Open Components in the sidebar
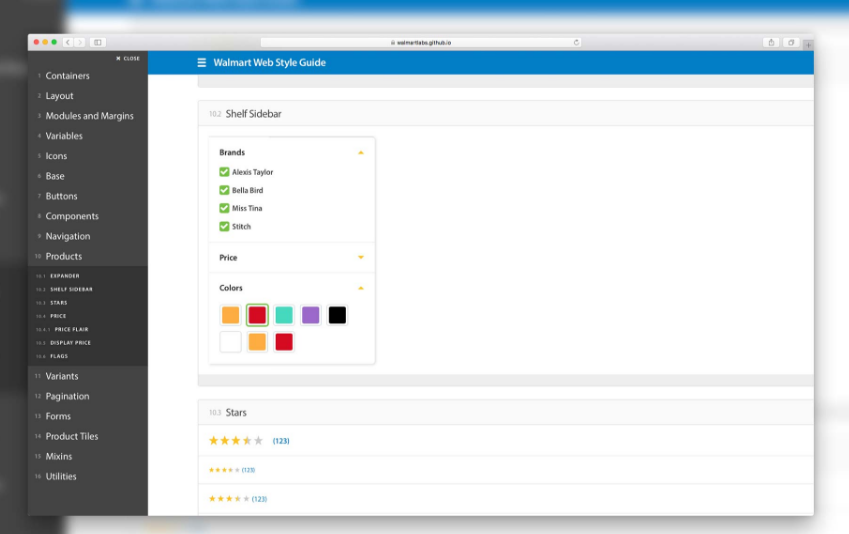This screenshot has width=849, height=534. click(x=72, y=216)
